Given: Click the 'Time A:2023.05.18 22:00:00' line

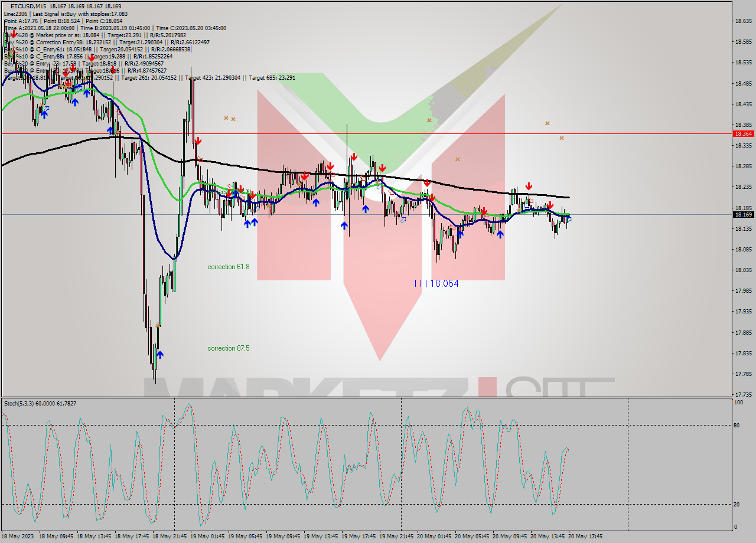Looking at the screenshot, I should coord(115,28).
